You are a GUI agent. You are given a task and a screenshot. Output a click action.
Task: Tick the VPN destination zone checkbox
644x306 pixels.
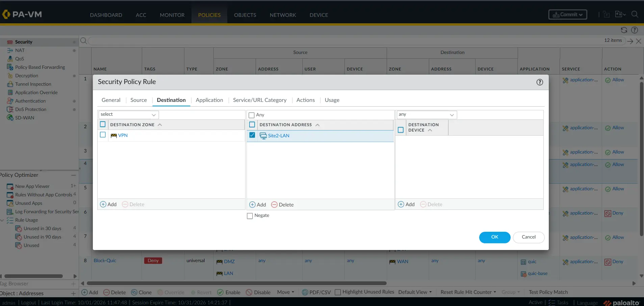[103, 135]
